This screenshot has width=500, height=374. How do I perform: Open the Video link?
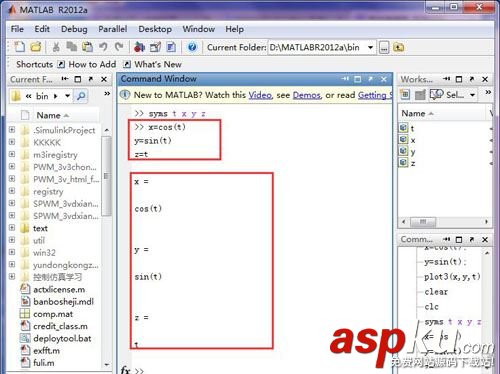click(260, 95)
